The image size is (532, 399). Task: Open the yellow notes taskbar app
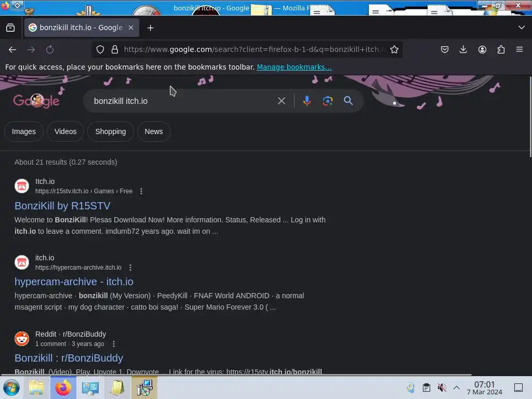(117, 388)
